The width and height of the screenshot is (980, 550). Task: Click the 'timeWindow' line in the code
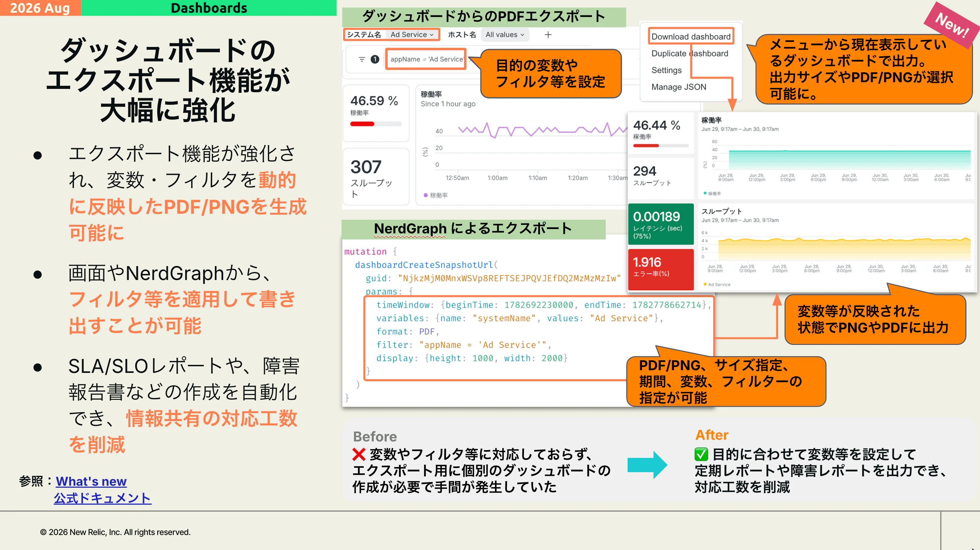(543, 305)
